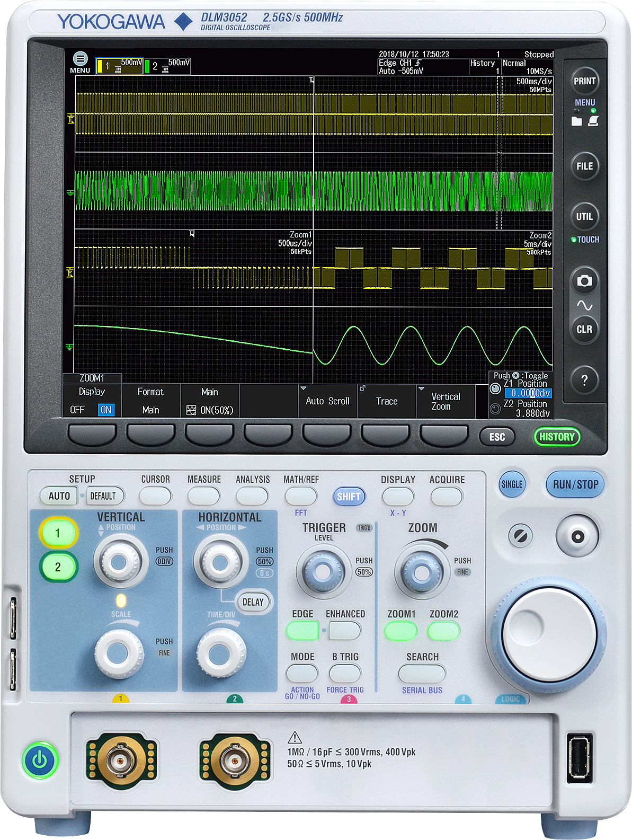Click the B TRIG button
Image resolution: width=632 pixels, height=840 pixels.
coord(345,674)
